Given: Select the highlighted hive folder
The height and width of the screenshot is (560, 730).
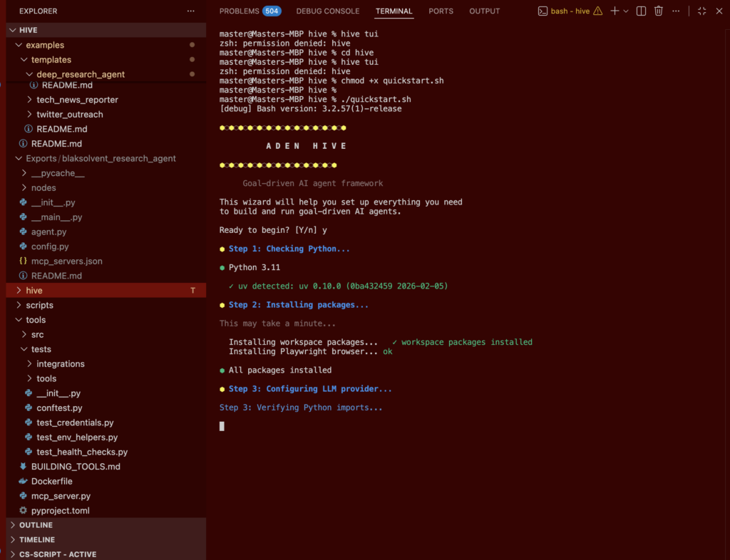Looking at the screenshot, I should (x=34, y=291).
